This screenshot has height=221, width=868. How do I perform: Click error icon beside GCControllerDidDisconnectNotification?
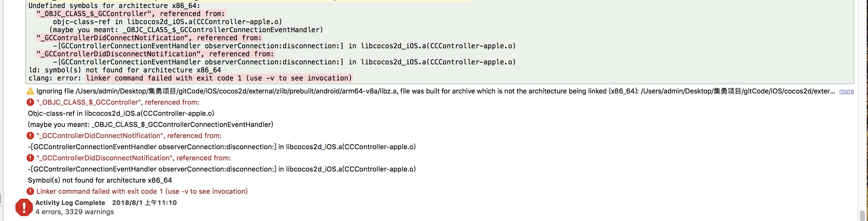pyautogui.click(x=30, y=158)
